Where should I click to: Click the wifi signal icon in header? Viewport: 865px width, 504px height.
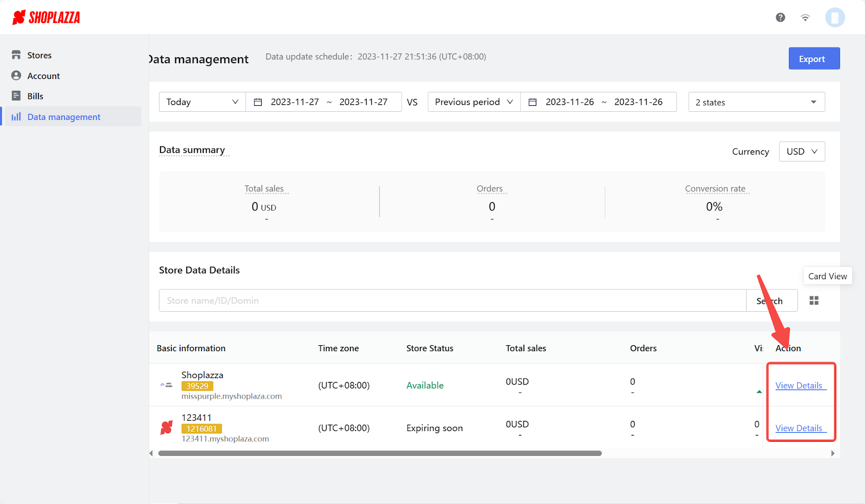(805, 17)
